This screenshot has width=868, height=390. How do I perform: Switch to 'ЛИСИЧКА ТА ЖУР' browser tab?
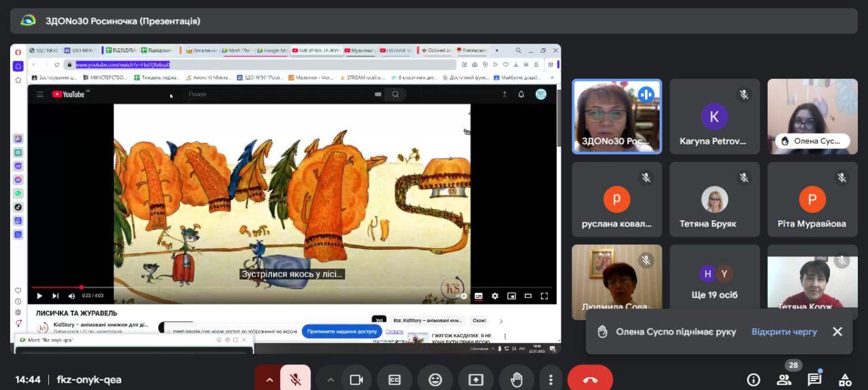point(316,50)
